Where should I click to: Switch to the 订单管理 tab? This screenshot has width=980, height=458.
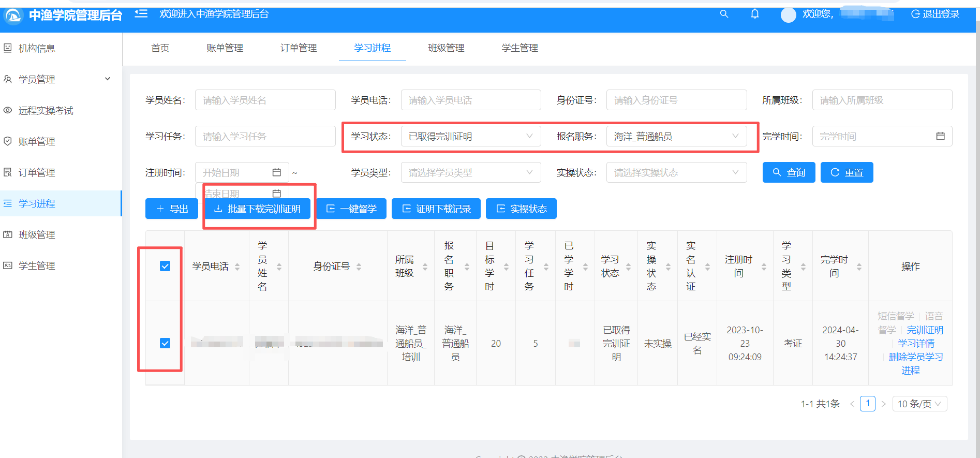[x=299, y=48]
